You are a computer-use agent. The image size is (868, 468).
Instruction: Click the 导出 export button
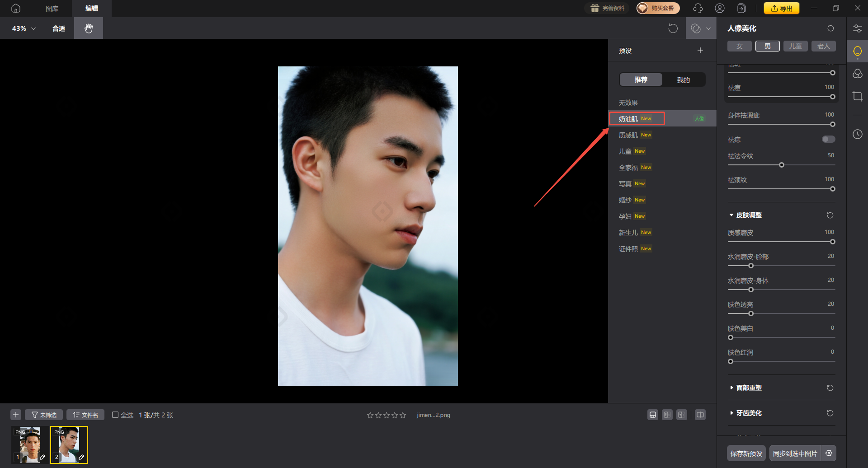(781, 9)
